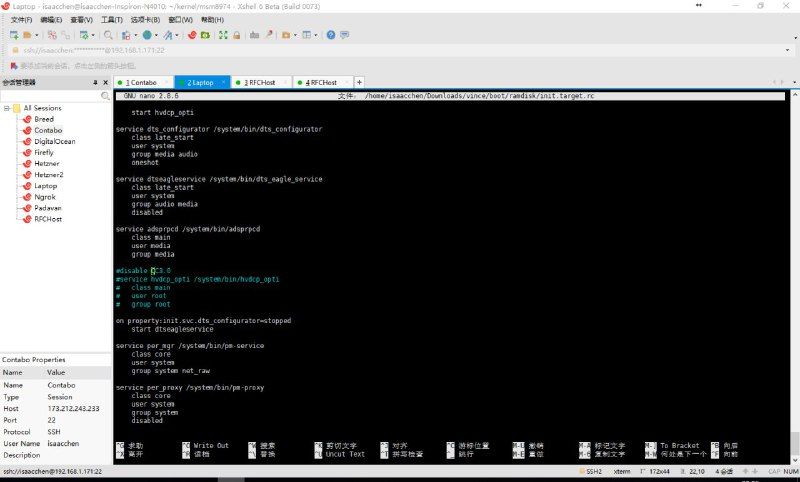Close the 2 Laptop tab
This screenshot has width=800, height=482.
point(223,82)
